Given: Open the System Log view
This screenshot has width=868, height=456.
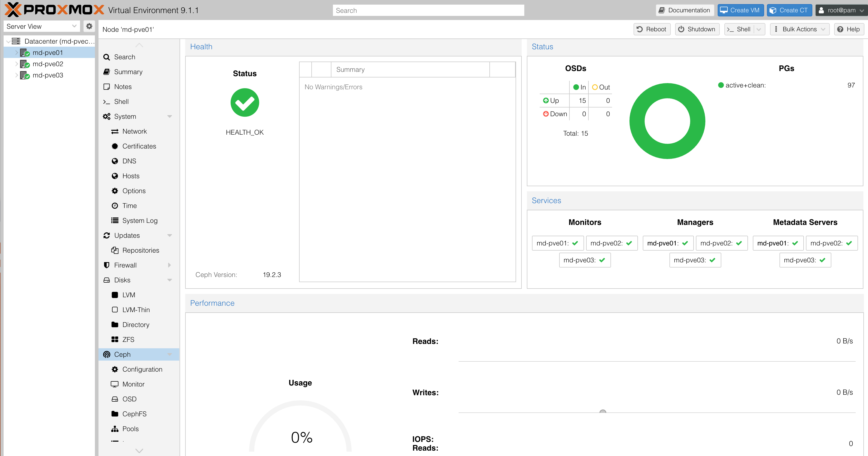Looking at the screenshot, I should (140, 220).
